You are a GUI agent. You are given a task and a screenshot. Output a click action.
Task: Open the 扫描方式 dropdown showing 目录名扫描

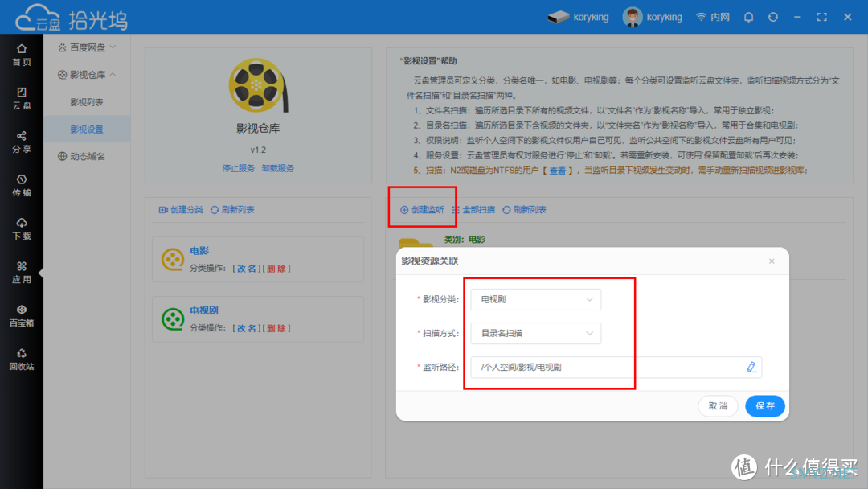[x=535, y=333]
